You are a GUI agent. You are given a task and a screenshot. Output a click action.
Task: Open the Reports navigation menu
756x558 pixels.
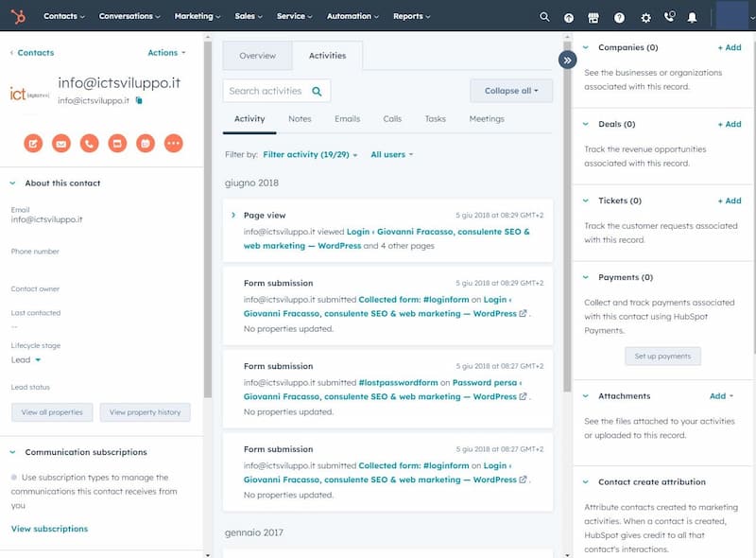tap(411, 16)
